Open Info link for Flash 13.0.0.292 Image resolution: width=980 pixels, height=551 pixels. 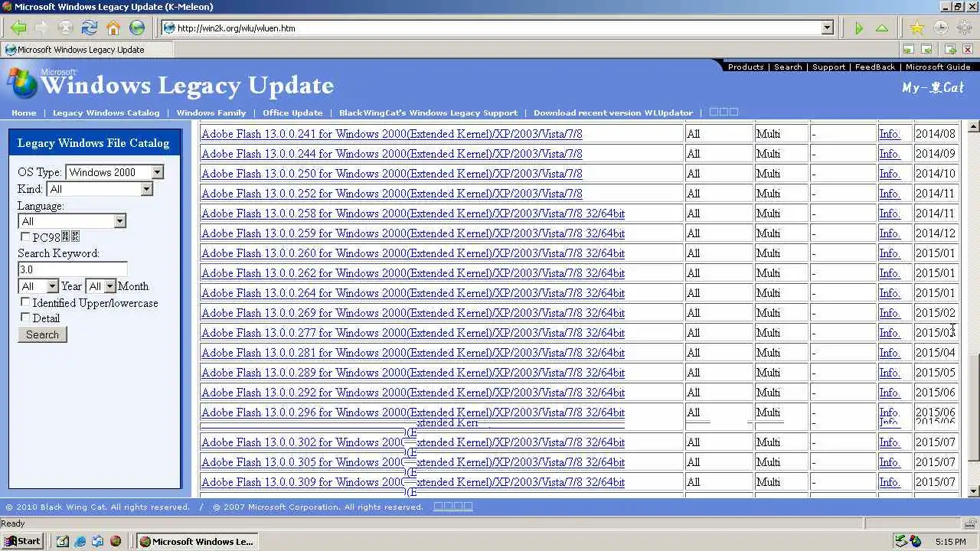pyautogui.click(x=889, y=393)
